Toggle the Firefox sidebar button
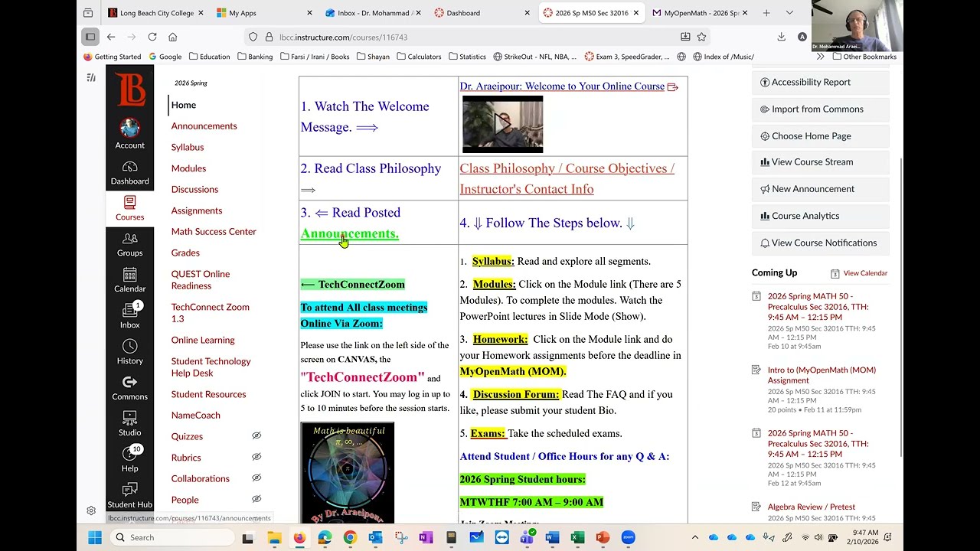 pyautogui.click(x=90, y=37)
